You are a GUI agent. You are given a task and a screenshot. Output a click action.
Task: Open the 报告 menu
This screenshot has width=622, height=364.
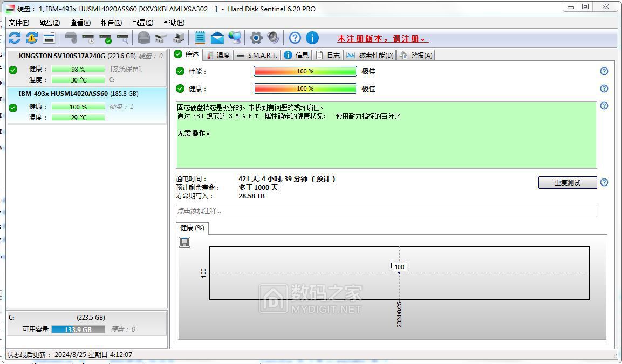(111, 23)
